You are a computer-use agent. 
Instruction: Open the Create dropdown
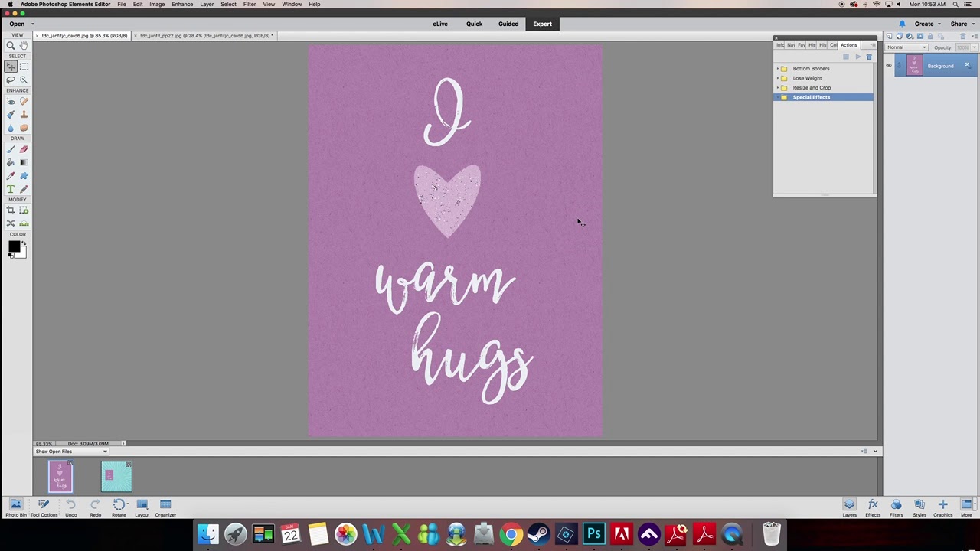click(927, 24)
